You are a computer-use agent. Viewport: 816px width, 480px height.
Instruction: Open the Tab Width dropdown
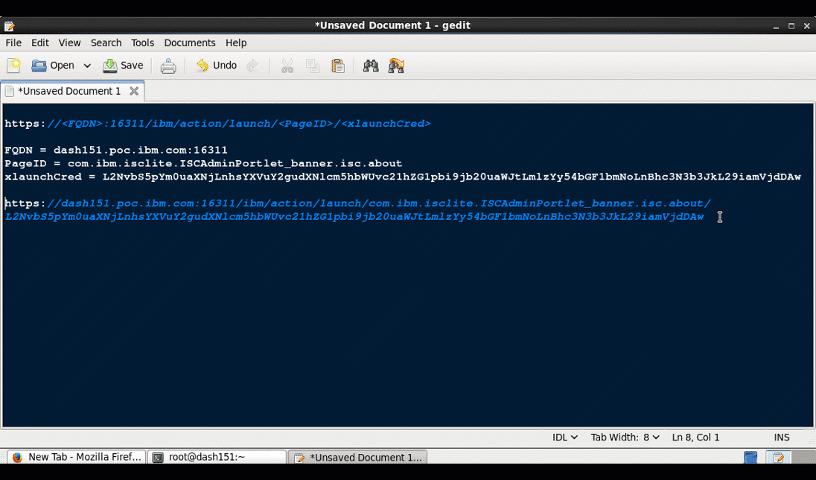click(x=624, y=437)
